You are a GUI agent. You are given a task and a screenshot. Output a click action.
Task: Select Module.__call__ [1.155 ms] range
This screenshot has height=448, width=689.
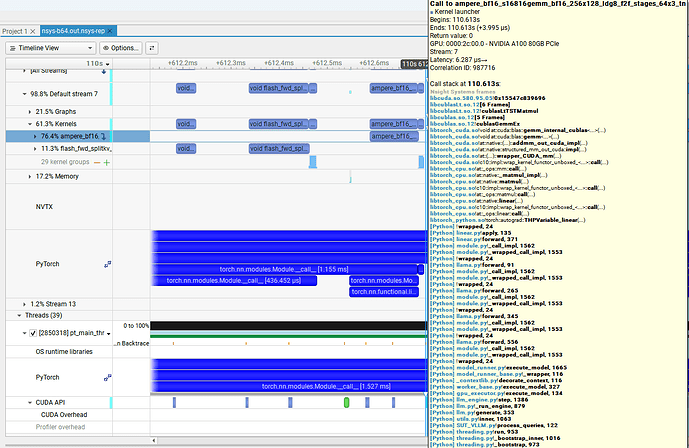(x=284, y=269)
